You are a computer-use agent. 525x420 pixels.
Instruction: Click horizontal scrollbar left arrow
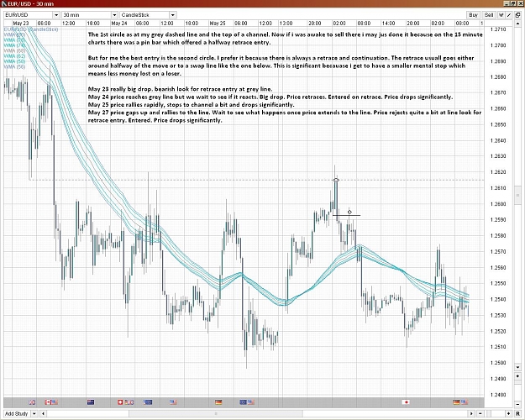[43, 413]
